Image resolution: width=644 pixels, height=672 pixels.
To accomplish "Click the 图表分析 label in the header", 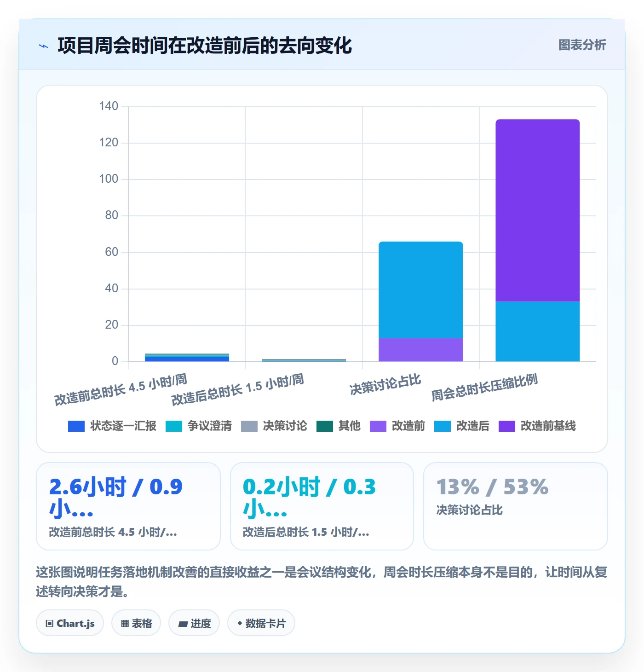I will pyautogui.click(x=582, y=45).
